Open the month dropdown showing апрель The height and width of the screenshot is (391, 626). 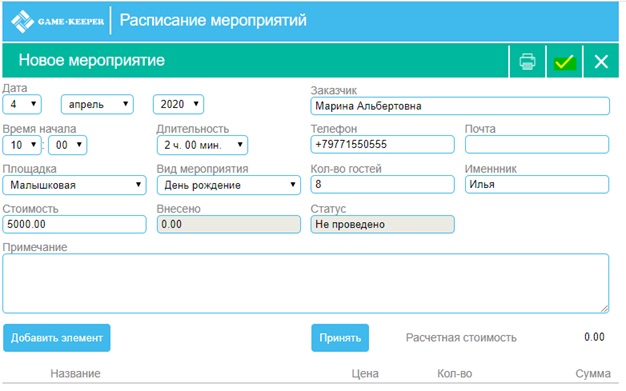click(97, 104)
